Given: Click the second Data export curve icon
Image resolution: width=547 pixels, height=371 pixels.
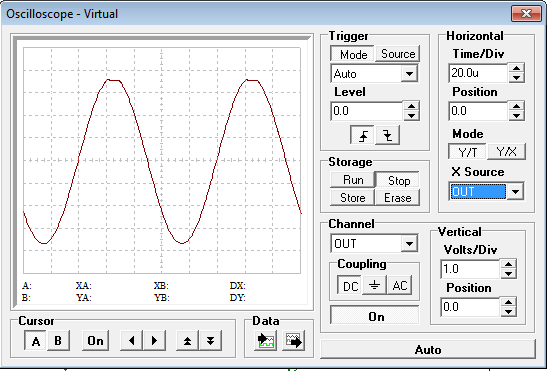Looking at the screenshot, I should [x=293, y=341].
